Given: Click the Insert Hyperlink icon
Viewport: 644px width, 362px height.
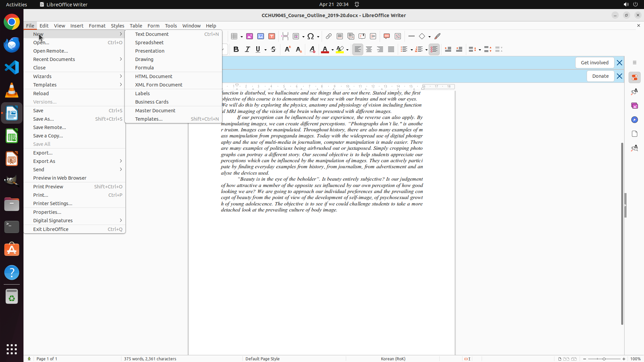Looking at the screenshot, I should [329, 36].
